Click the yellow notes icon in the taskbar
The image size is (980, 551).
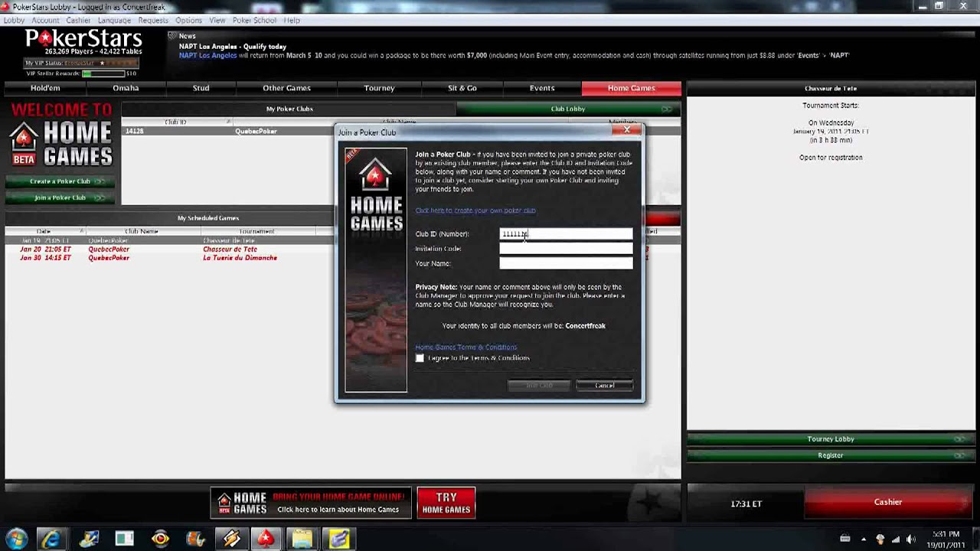click(338, 540)
